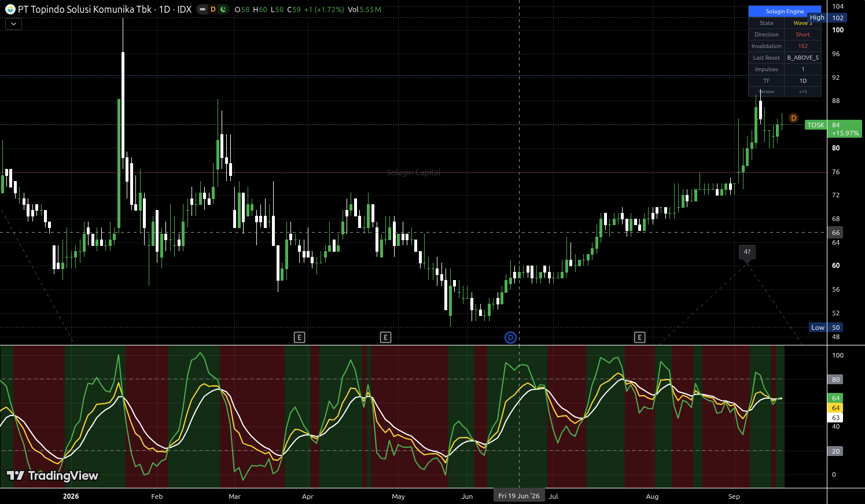This screenshot has height=504, width=865.
Task: Click the "Last Reset" cell
Action: (x=767, y=58)
